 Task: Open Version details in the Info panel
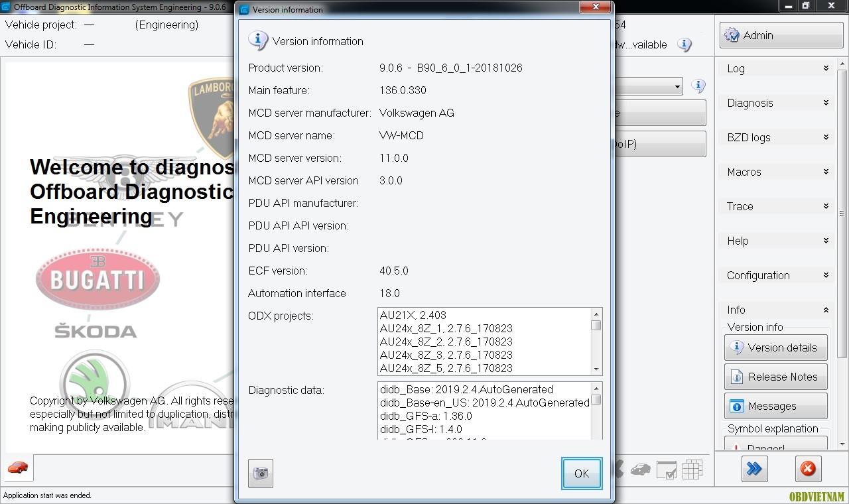coord(775,347)
